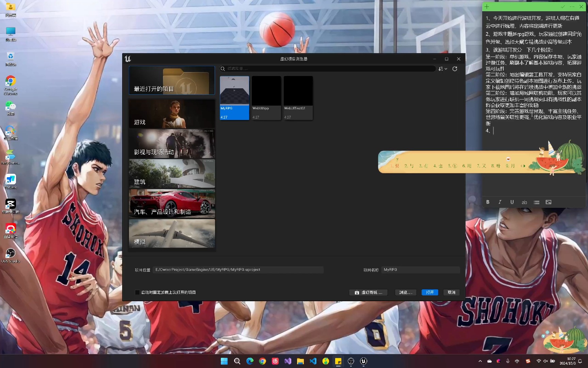The width and height of the screenshot is (588, 368).
Task: Open the sort order dropdown beside the search box
Action: click(443, 69)
